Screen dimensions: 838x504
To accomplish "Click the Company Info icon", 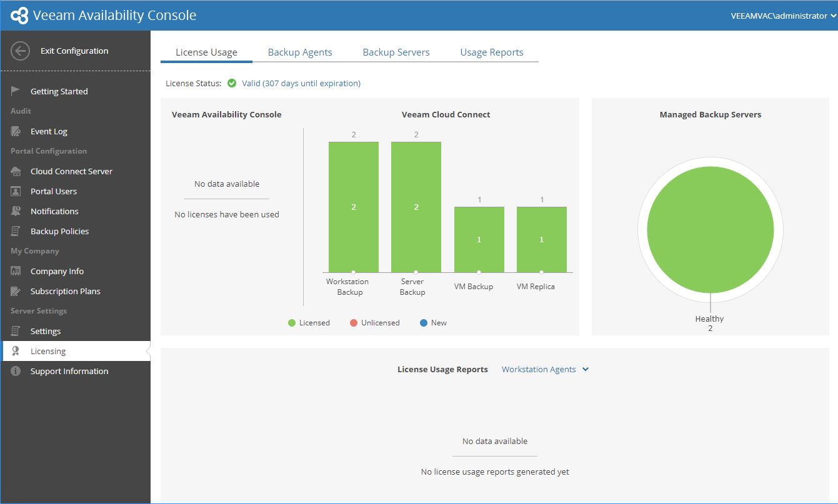I will pos(16,271).
